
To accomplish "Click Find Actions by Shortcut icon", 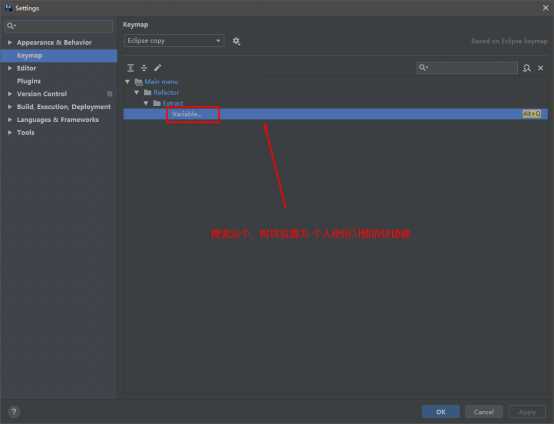I will (526, 68).
